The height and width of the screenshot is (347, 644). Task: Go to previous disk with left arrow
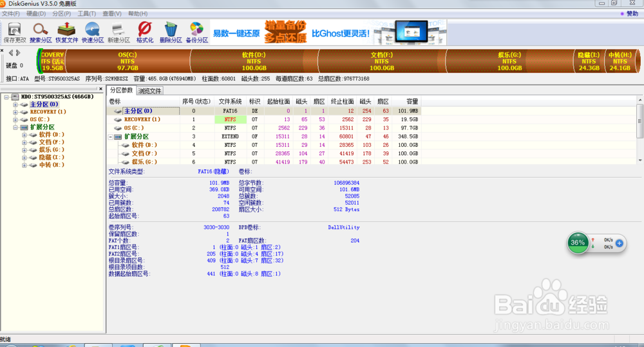11,53
